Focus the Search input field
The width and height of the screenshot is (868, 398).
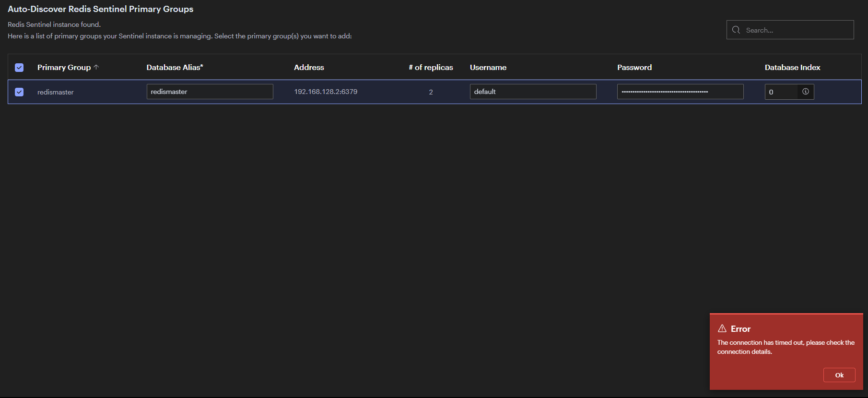[790, 30]
